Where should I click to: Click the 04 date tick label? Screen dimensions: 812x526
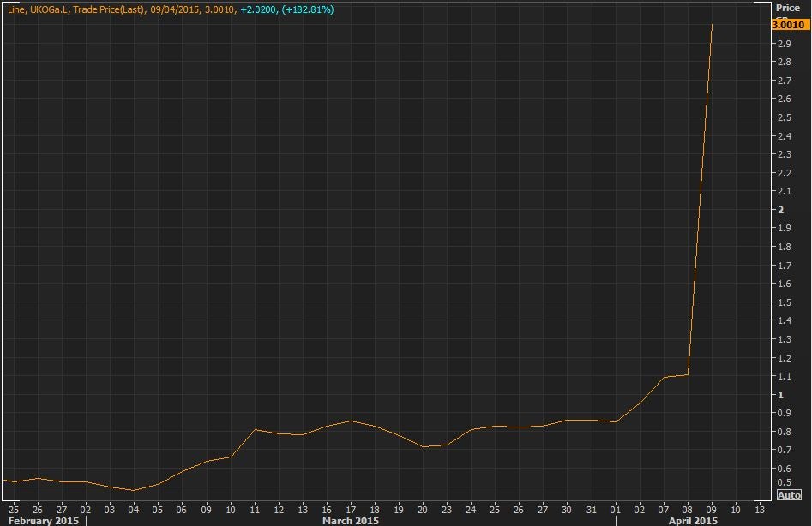pos(134,510)
